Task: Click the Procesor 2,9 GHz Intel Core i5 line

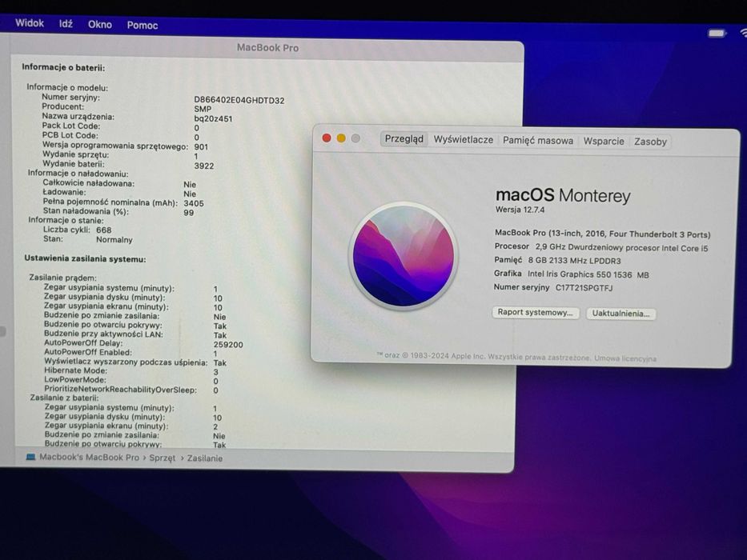Action: tap(601, 247)
